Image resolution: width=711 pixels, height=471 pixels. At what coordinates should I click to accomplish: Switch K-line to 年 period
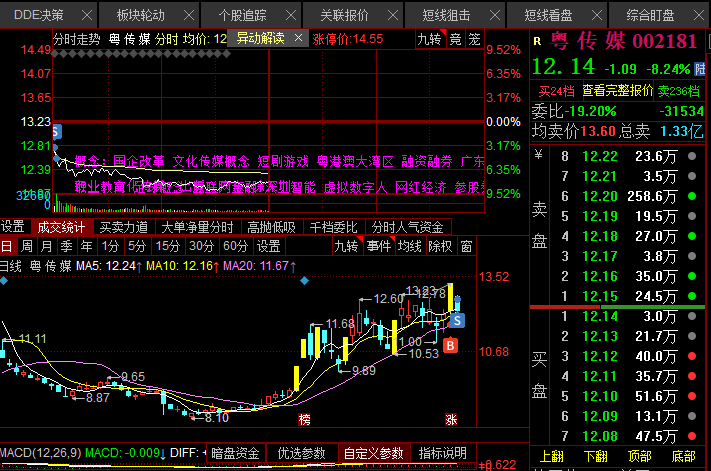[87, 246]
